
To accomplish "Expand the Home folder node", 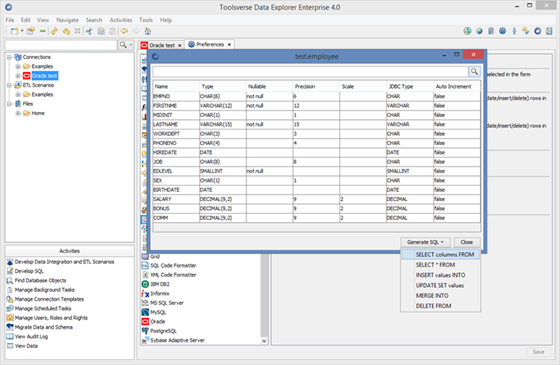I will (18, 113).
